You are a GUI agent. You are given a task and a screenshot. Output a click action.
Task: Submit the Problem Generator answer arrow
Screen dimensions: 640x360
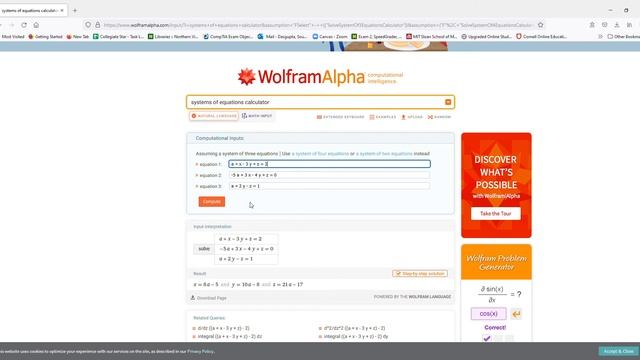click(516, 314)
